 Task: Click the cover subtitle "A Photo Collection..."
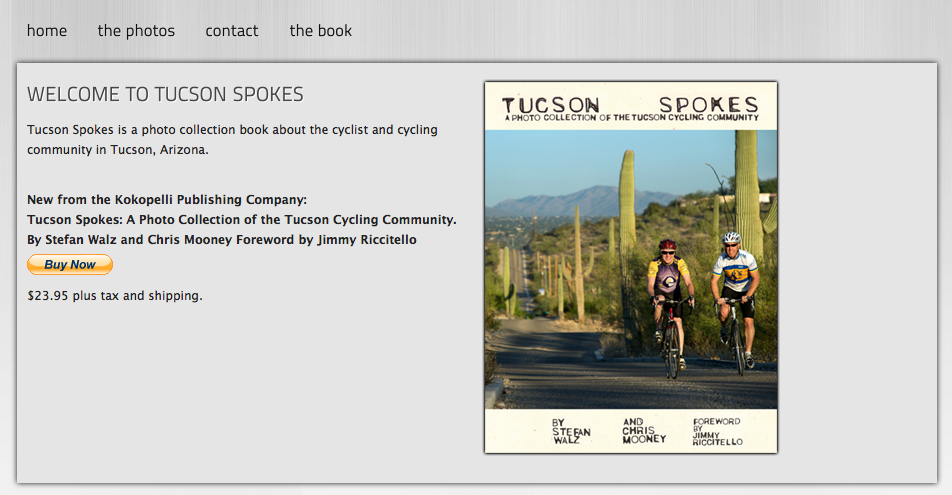(x=631, y=117)
